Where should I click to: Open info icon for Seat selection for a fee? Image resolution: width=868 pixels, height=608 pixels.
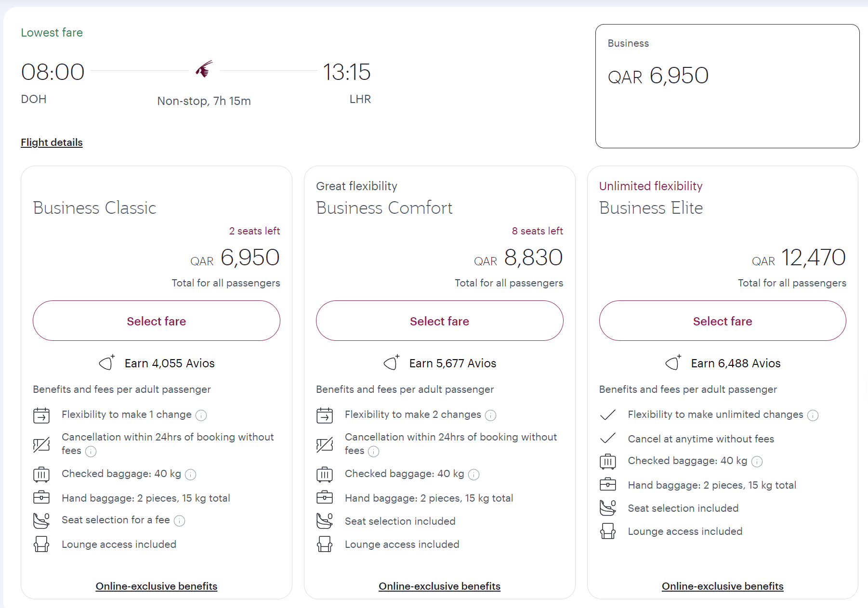(179, 521)
